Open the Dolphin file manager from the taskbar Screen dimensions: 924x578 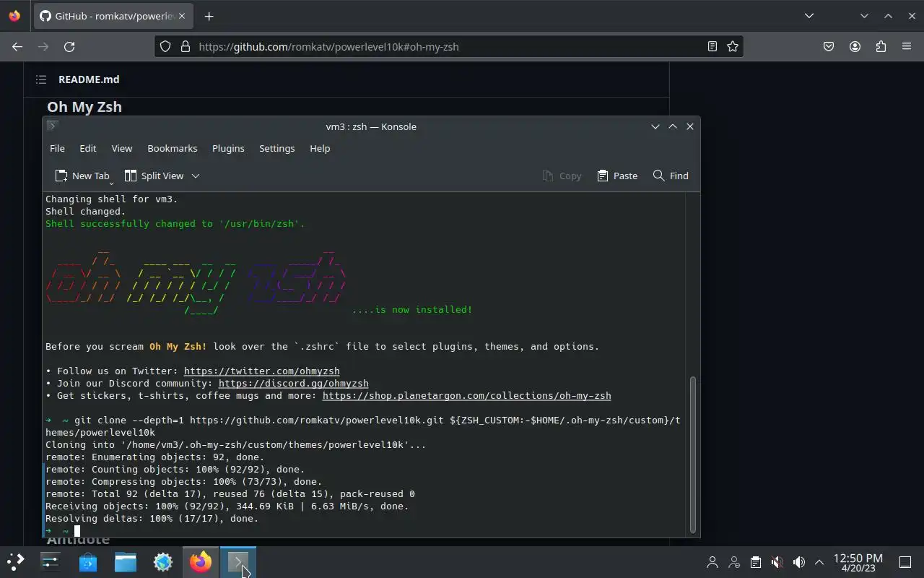(x=126, y=561)
